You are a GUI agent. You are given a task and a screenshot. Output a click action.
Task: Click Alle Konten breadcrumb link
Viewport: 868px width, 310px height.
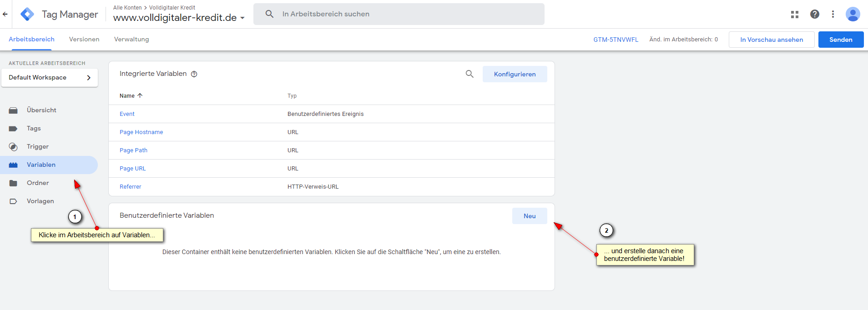click(127, 8)
